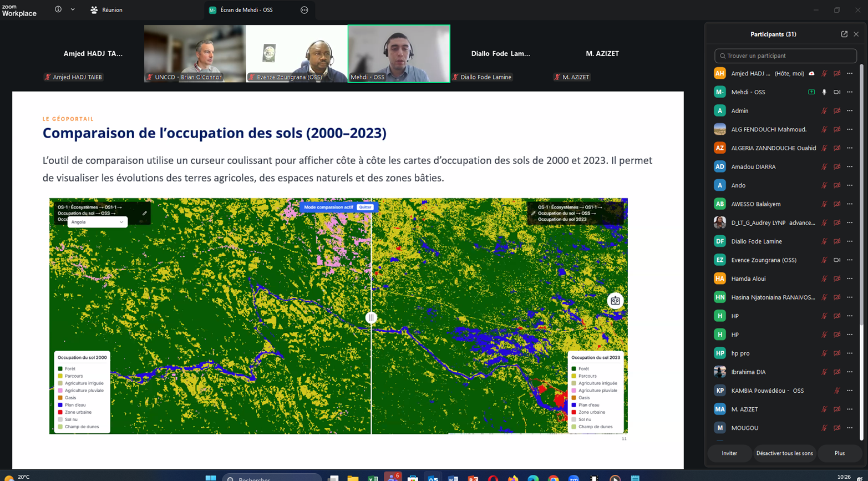868x481 pixels.
Task: Click Inviter button
Action: 729,453
